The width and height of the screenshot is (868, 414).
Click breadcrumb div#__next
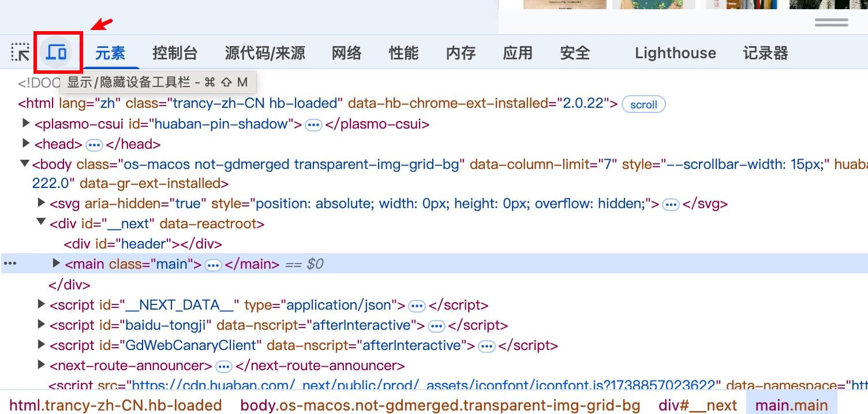click(x=698, y=405)
